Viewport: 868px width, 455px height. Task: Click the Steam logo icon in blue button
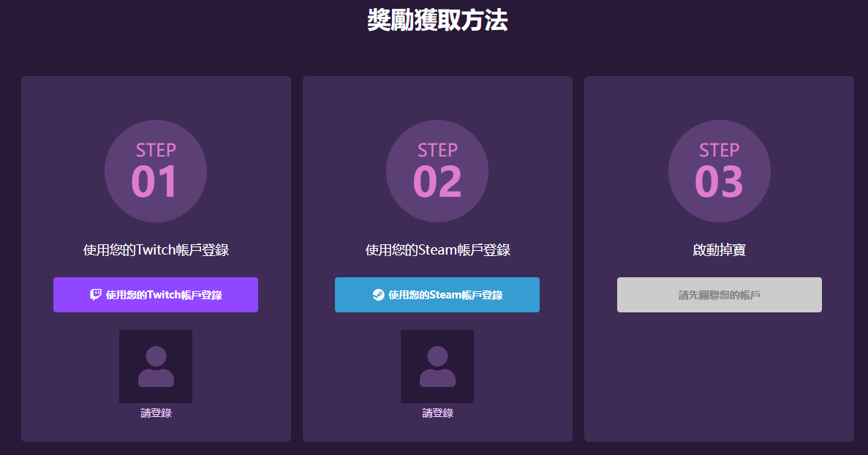coord(378,295)
